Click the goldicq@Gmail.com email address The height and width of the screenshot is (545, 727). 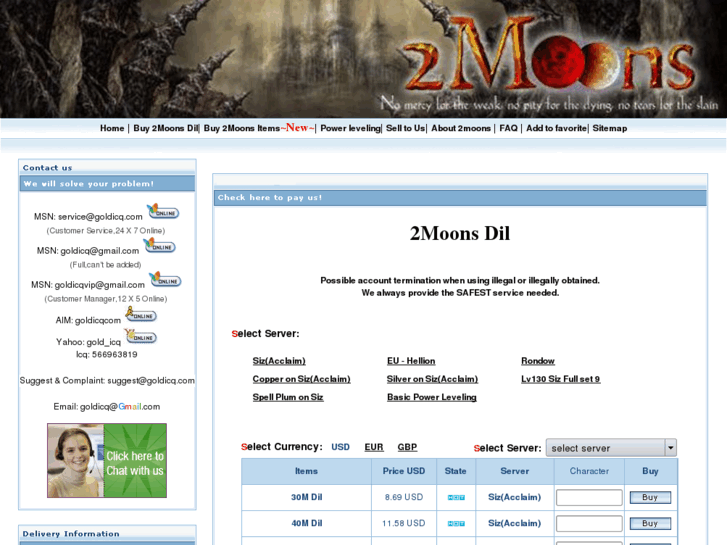click(x=120, y=407)
